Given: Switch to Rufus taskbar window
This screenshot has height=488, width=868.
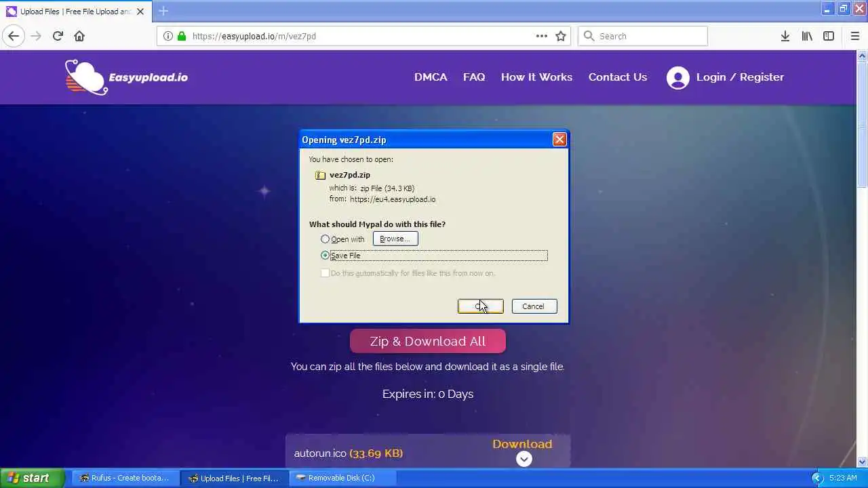Looking at the screenshot, I should tap(125, 478).
